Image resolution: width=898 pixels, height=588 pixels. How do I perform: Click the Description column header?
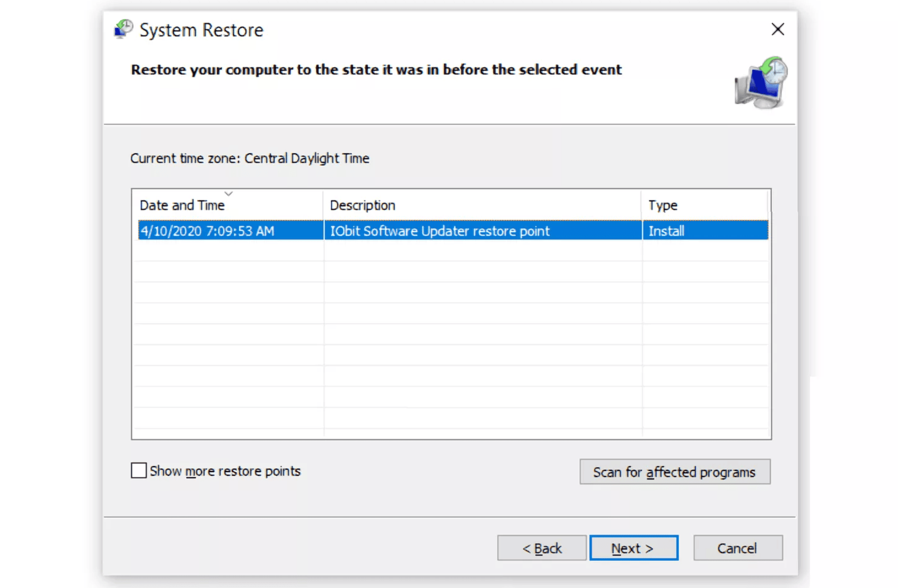click(362, 205)
